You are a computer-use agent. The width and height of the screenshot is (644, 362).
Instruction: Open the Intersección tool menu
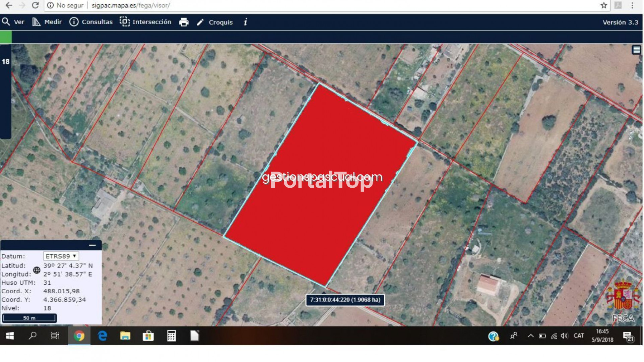click(x=145, y=22)
